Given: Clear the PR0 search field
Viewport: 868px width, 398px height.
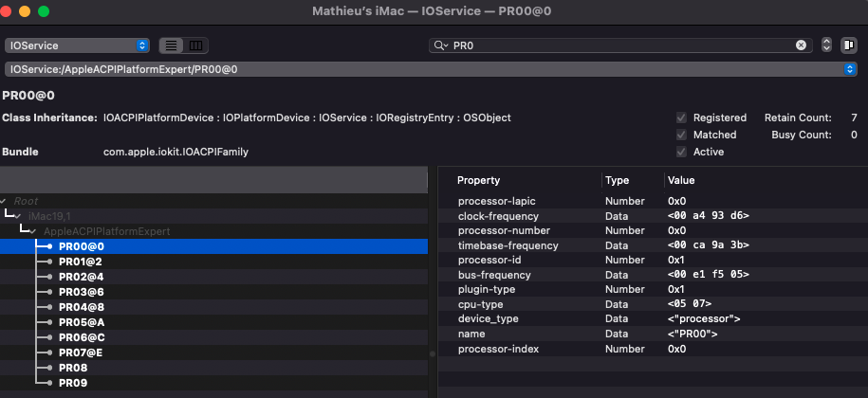Looking at the screenshot, I should tap(801, 45).
